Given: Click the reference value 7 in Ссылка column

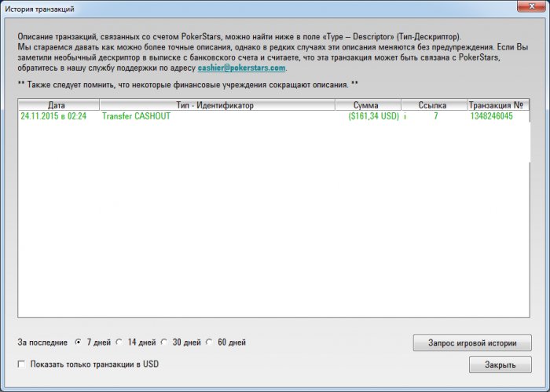Looking at the screenshot, I should pos(435,116).
